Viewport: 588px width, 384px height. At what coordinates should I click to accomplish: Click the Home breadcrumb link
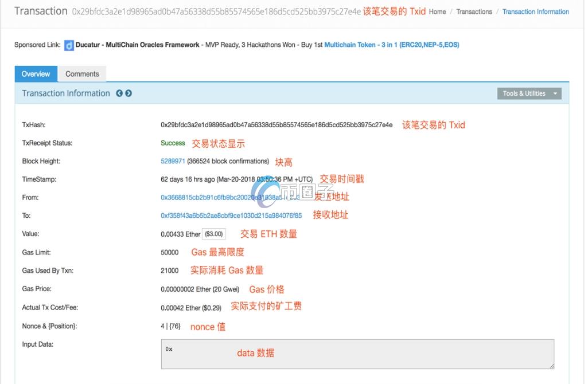coord(437,11)
